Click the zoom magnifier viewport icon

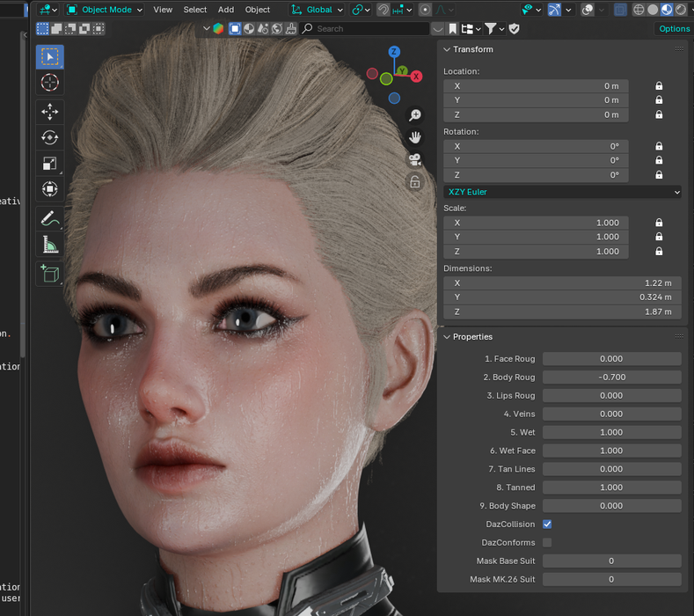point(414,115)
